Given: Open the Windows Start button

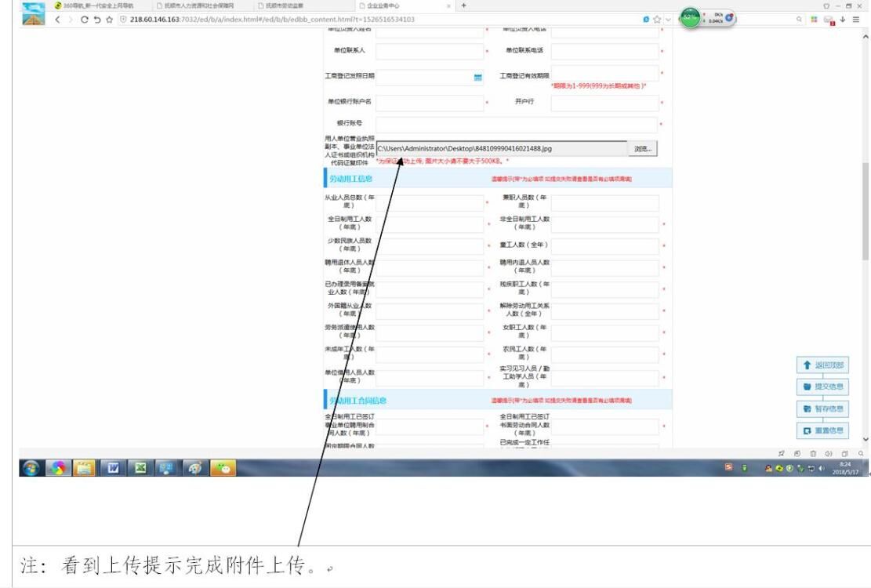Looking at the screenshot, I should coord(31,468).
